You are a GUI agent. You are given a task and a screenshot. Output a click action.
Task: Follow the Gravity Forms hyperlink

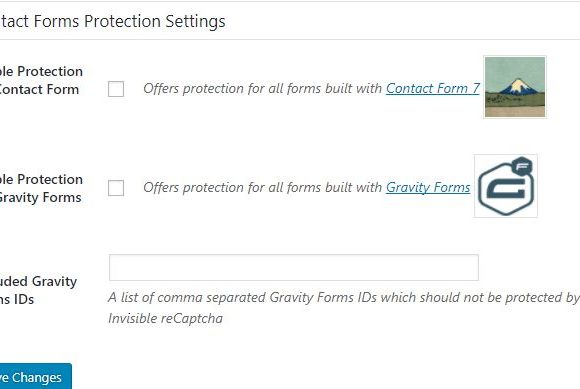(428, 187)
